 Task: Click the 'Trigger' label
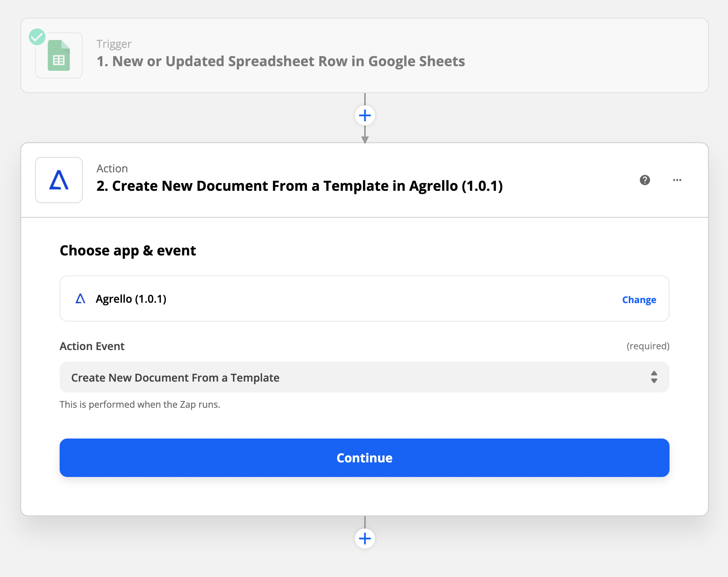[114, 44]
